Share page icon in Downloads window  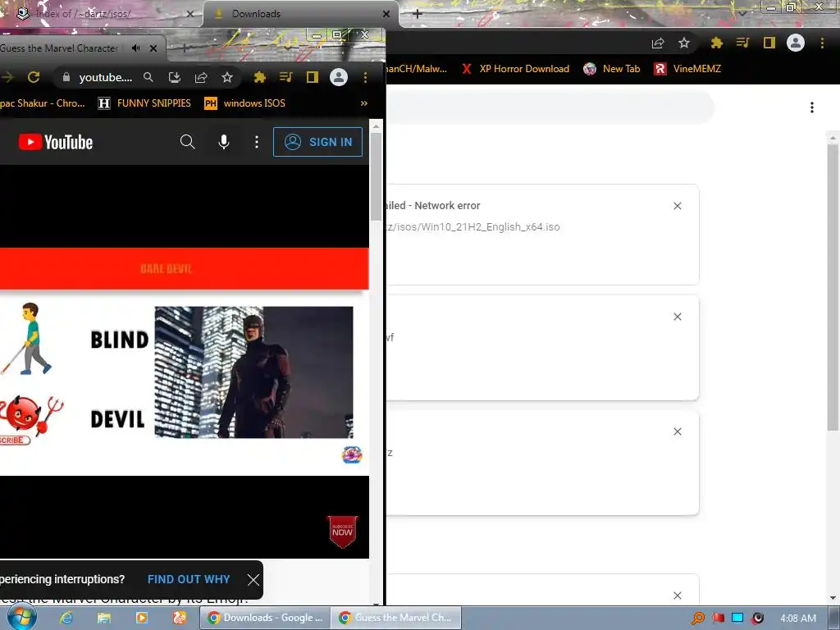pyautogui.click(x=658, y=43)
